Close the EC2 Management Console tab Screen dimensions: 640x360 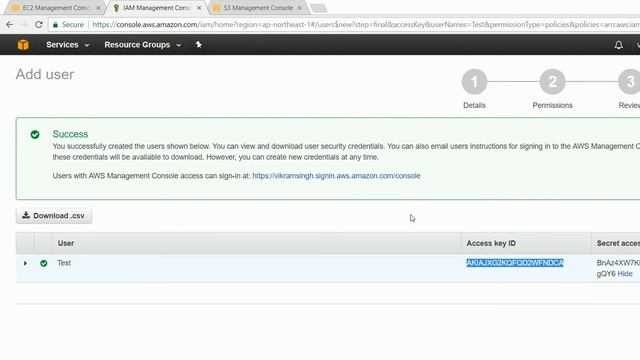98,8
